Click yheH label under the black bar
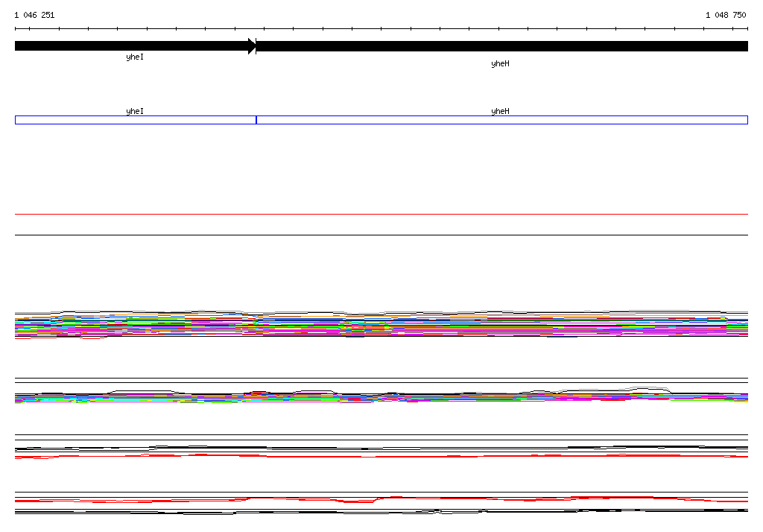Viewport: 763px width, 532px height. [x=500, y=64]
